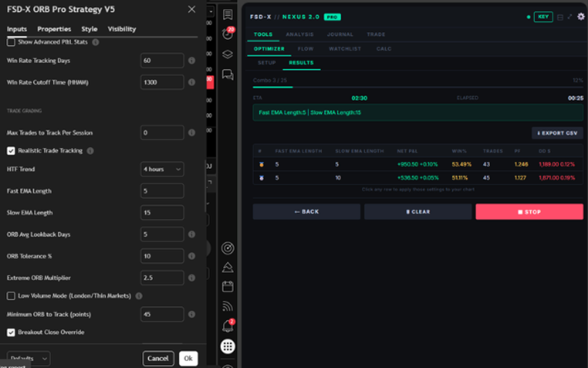The width and height of the screenshot is (588, 368).
Task: Open Nexus settings gear icon
Action: click(581, 17)
